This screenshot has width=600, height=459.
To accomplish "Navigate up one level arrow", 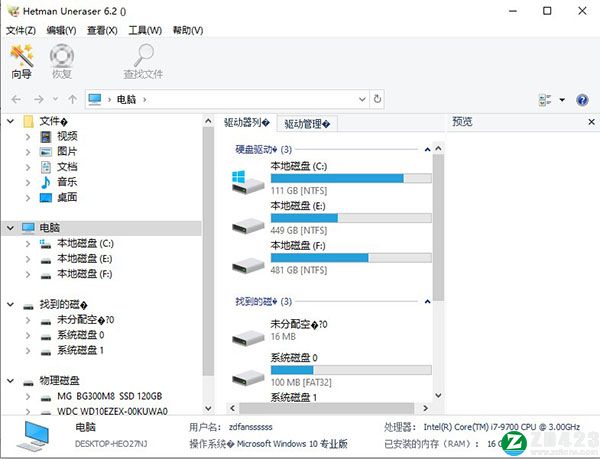I will coord(72,99).
